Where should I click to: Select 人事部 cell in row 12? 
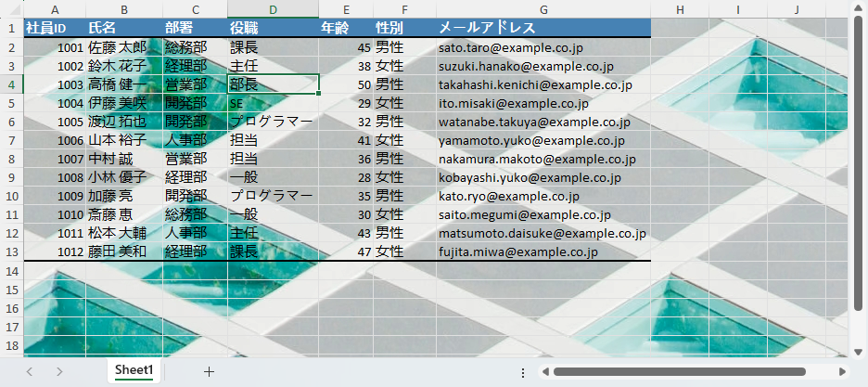click(195, 233)
